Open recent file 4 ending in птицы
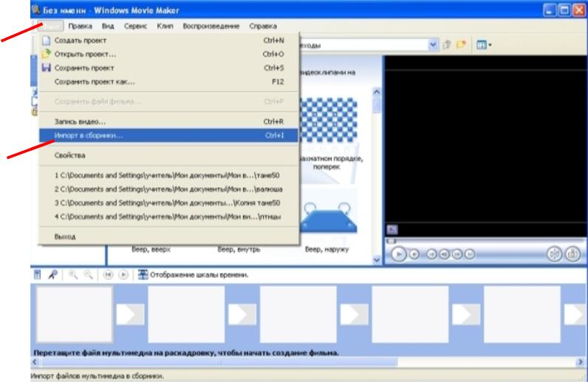The image size is (588, 382). (168, 216)
